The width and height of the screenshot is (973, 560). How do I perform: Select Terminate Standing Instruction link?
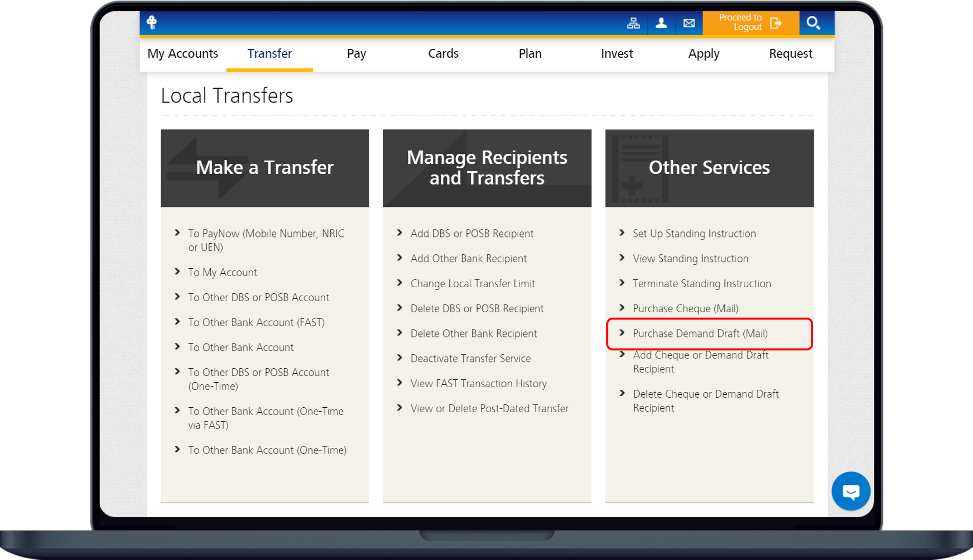pos(701,284)
